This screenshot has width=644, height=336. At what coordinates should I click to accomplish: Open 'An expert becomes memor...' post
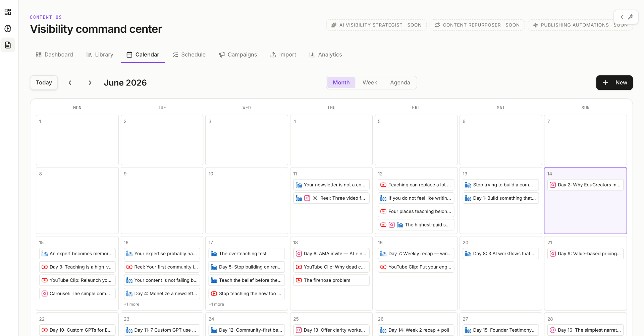point(77,254)
